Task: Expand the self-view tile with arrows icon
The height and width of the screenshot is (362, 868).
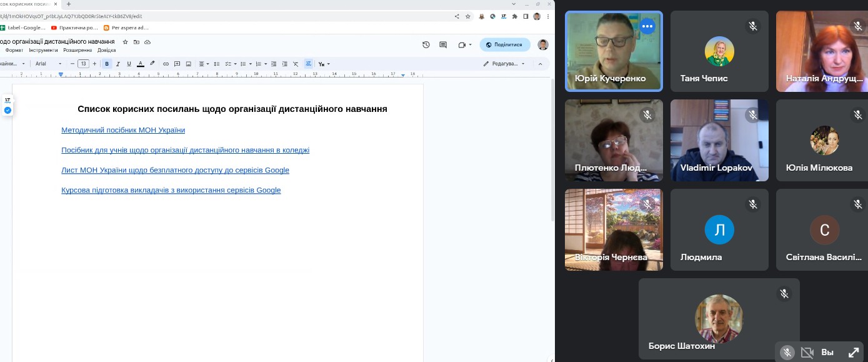Action: click(854, 353)
